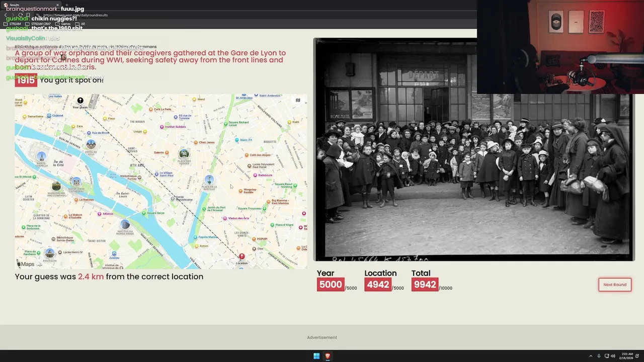Click the Place d'Aligre marker
644x362 pixels.
pyautogui.click(x=273, y=225)
